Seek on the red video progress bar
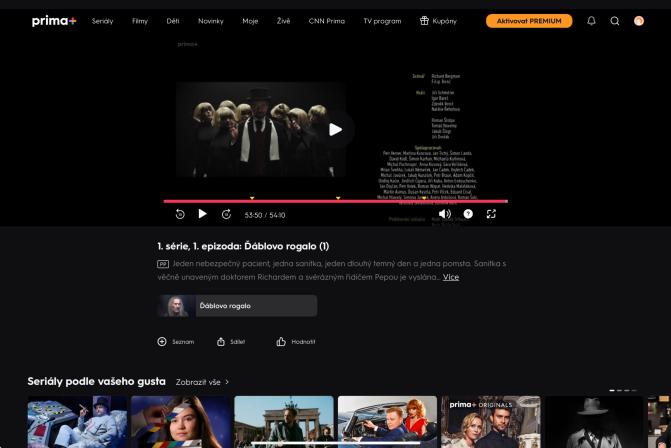The width and height of the screenshot is (671, 448). [336, 201]
